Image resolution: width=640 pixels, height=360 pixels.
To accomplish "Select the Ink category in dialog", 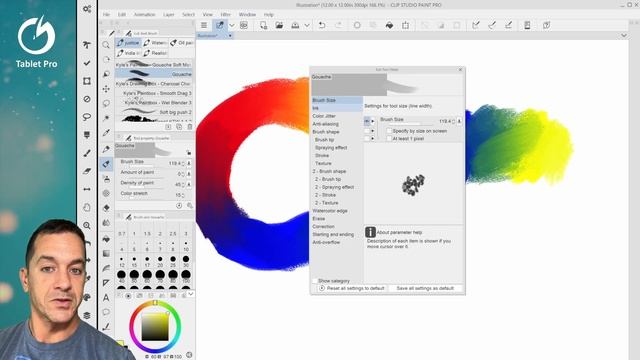I will tap(337, 108).
